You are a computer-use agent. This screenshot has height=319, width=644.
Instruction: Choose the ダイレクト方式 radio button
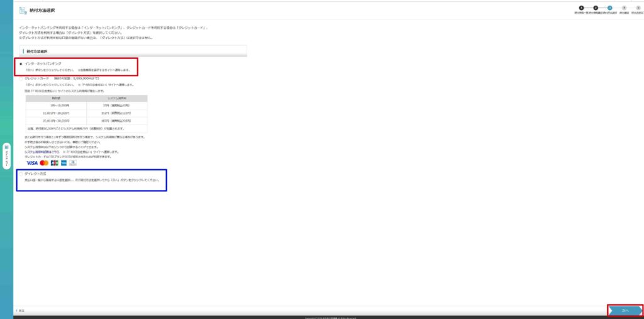point(21,173)
